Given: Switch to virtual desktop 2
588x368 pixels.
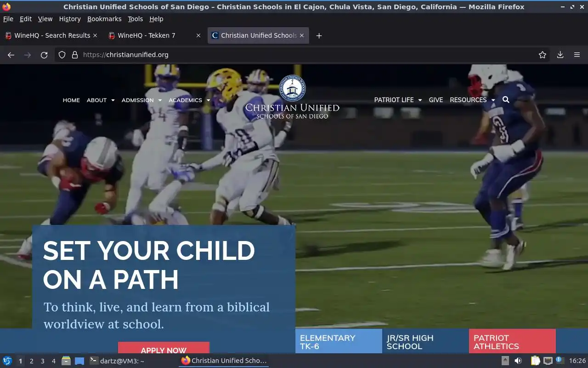Looking at the screenshot, I should [32, 361].
